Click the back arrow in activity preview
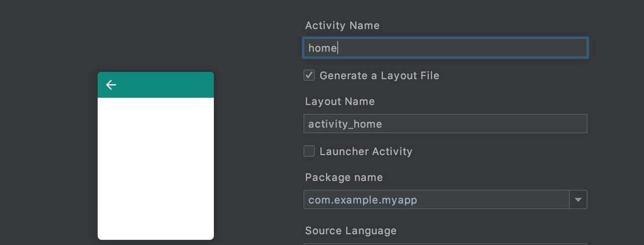 [x=111, y=85]
